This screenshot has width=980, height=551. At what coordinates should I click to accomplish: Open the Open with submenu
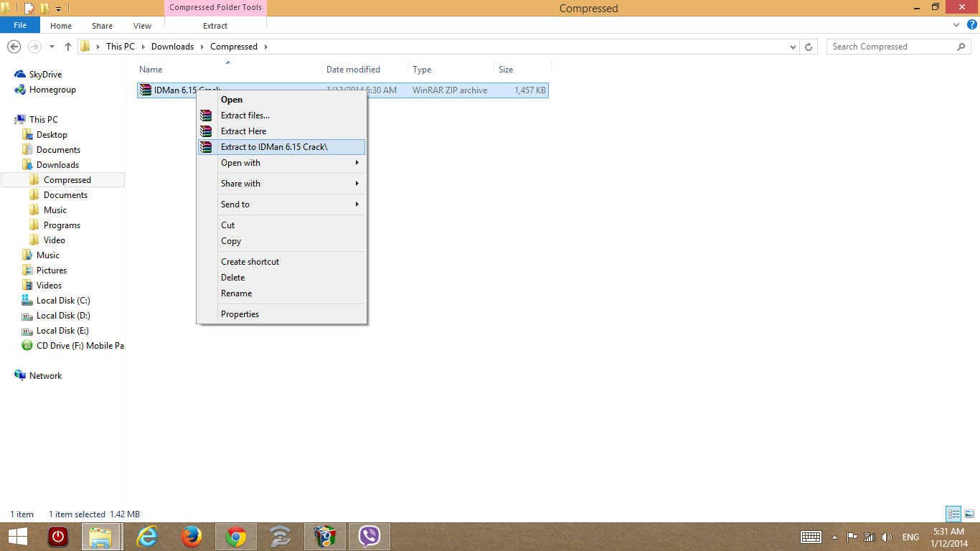[281, 163]
